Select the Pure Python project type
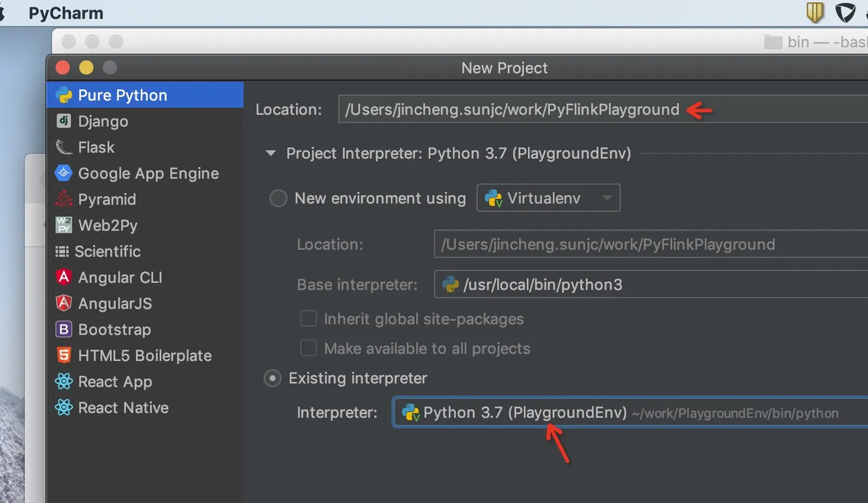The width and height of the screenshot is (868, 503). pos(145,95)
